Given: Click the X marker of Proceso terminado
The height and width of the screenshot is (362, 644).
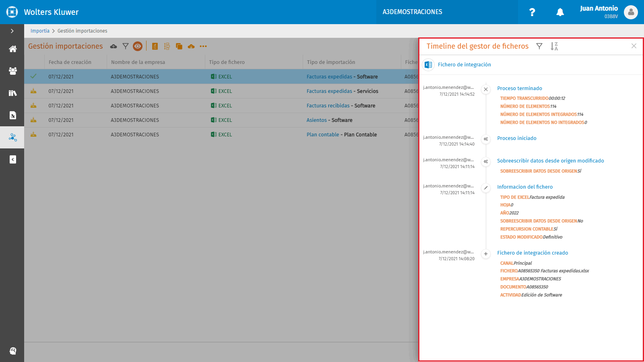Looking at the screenshot, I should [486, 89].
